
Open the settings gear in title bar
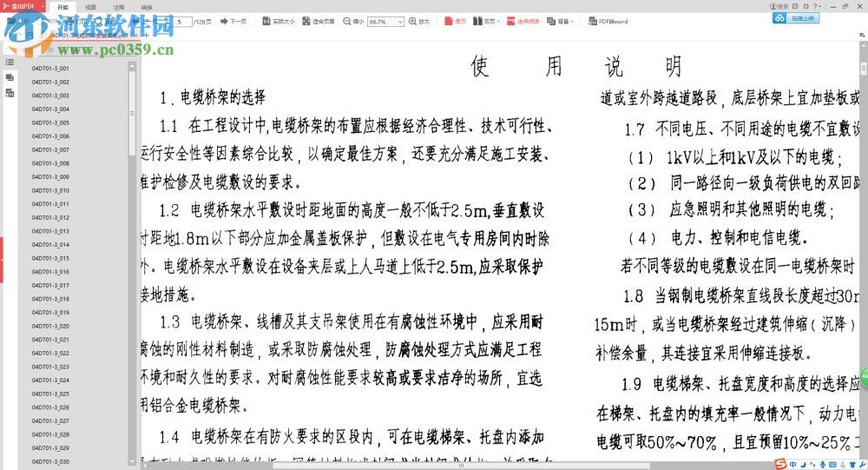coord(806,6)
